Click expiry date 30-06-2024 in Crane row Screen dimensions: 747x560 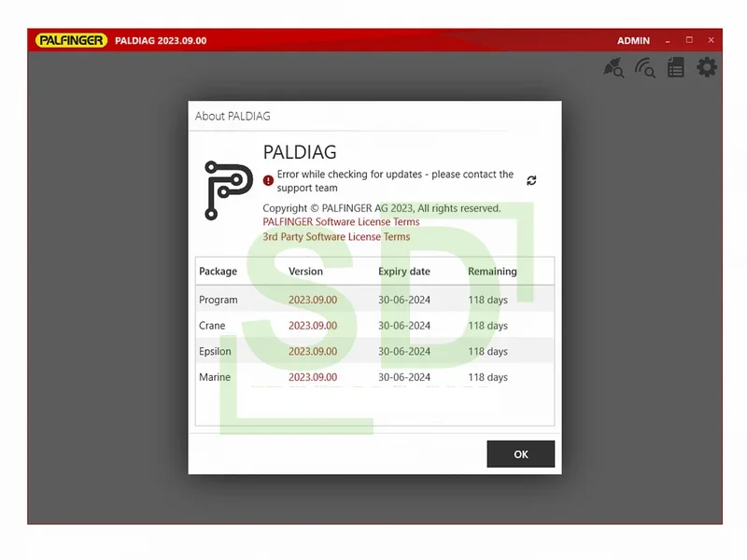(404, 326)
